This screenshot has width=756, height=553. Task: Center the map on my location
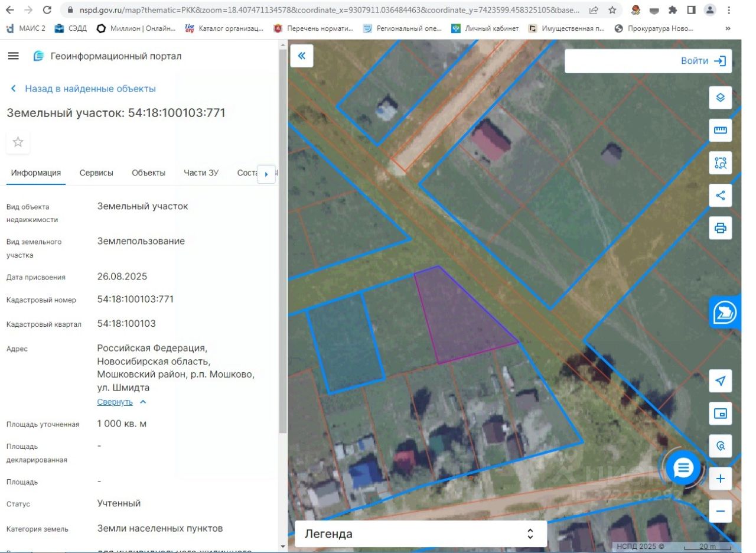pos(721,381)
